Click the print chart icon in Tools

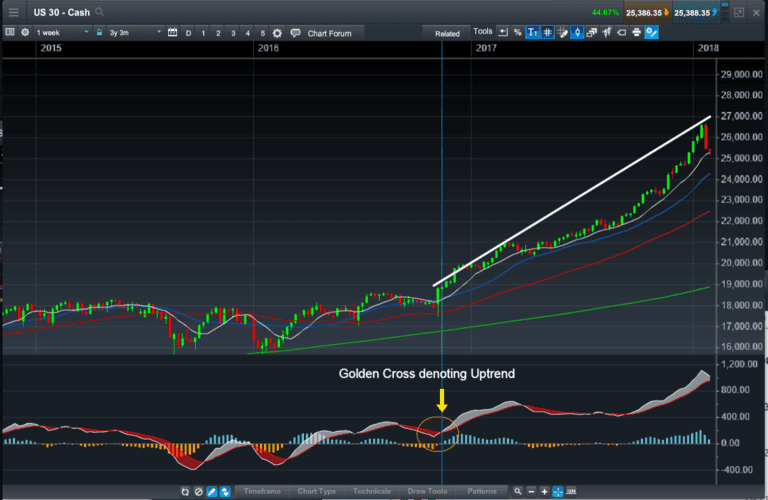coord(635,33)
